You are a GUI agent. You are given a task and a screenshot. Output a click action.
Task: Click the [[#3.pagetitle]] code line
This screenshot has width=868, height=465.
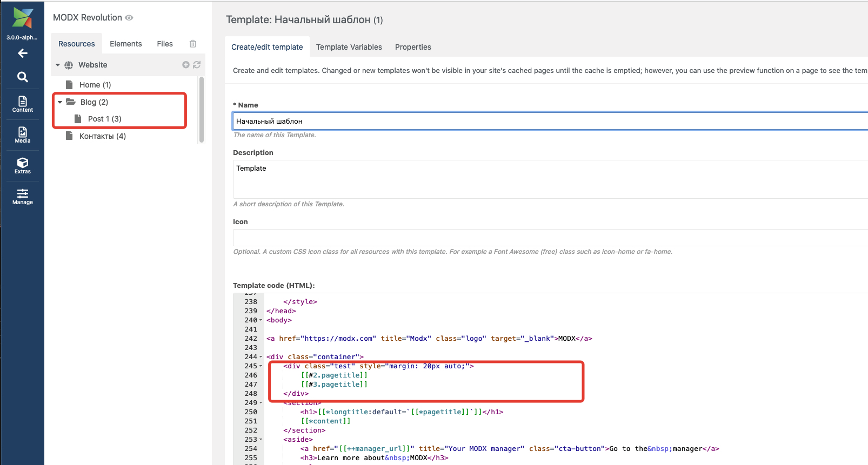(334, 385)
